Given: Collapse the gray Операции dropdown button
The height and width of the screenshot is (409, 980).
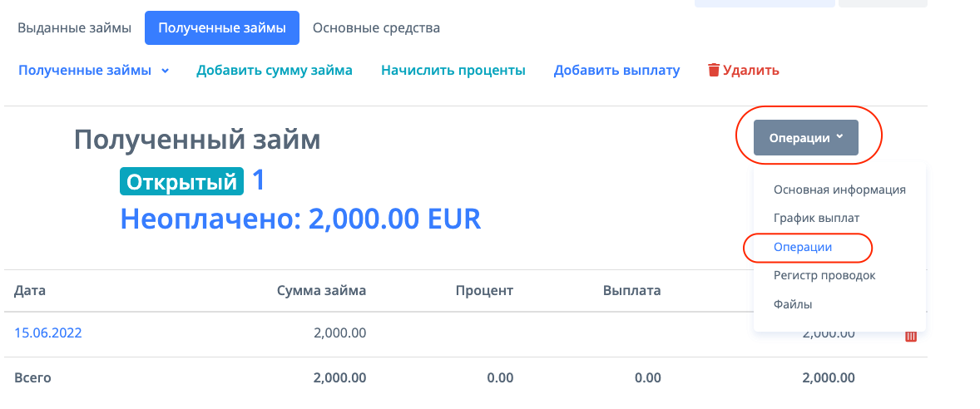Looking at the screenshot, I should [805, 138].
